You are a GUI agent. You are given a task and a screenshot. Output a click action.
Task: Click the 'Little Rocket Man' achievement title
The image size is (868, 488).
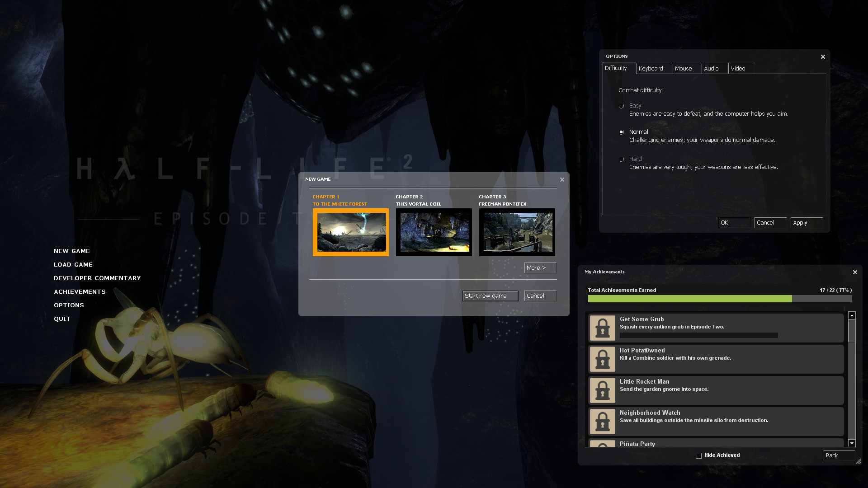point(644,382)
